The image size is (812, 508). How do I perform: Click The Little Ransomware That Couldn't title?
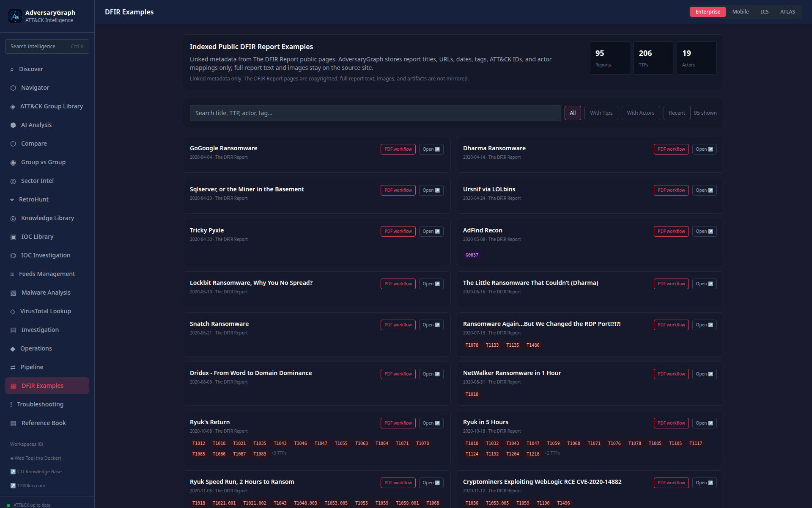530,283
